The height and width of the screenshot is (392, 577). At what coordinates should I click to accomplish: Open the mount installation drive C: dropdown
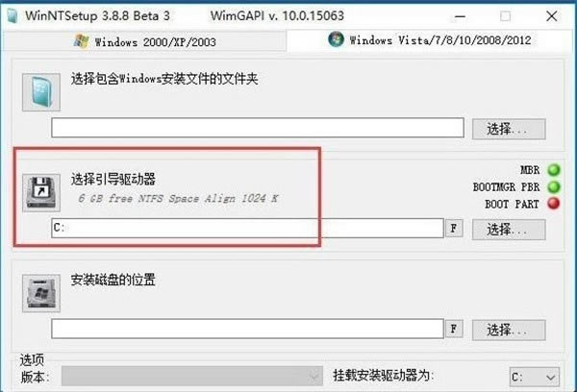click(535, 377)
